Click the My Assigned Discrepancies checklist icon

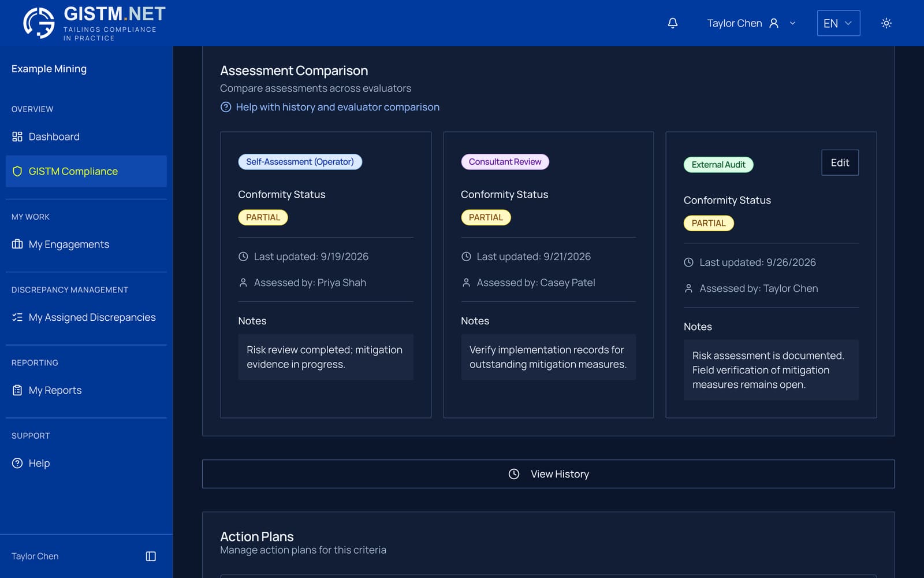(x=17, y=317)
